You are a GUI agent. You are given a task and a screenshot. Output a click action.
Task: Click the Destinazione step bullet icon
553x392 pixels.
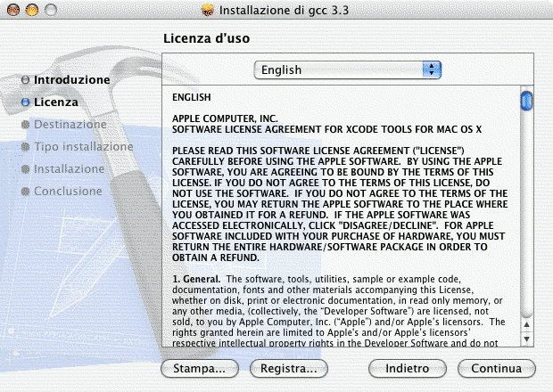(25, 125)
